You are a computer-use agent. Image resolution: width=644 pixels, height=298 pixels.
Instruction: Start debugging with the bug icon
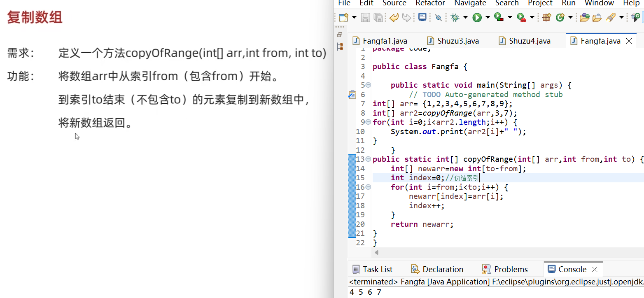(455, 17)
